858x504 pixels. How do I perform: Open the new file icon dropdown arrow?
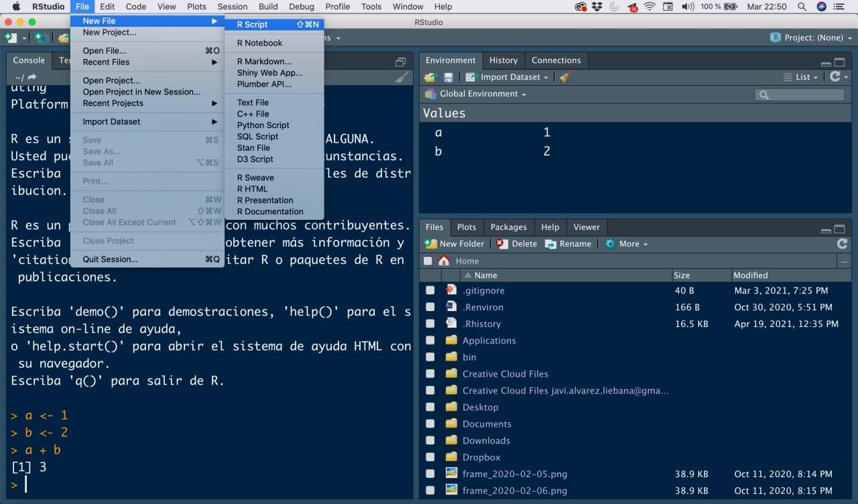pos(24,38)
